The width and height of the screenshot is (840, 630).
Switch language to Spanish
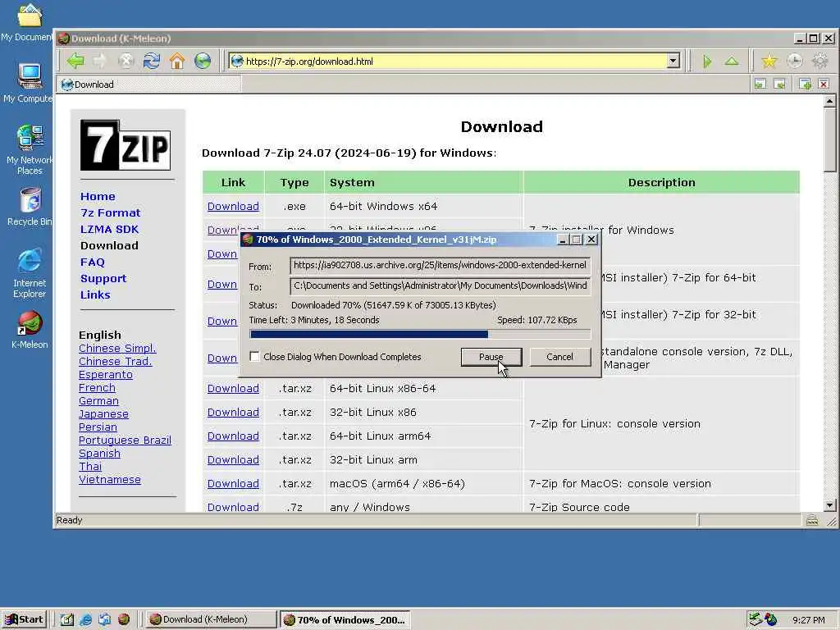99,453
